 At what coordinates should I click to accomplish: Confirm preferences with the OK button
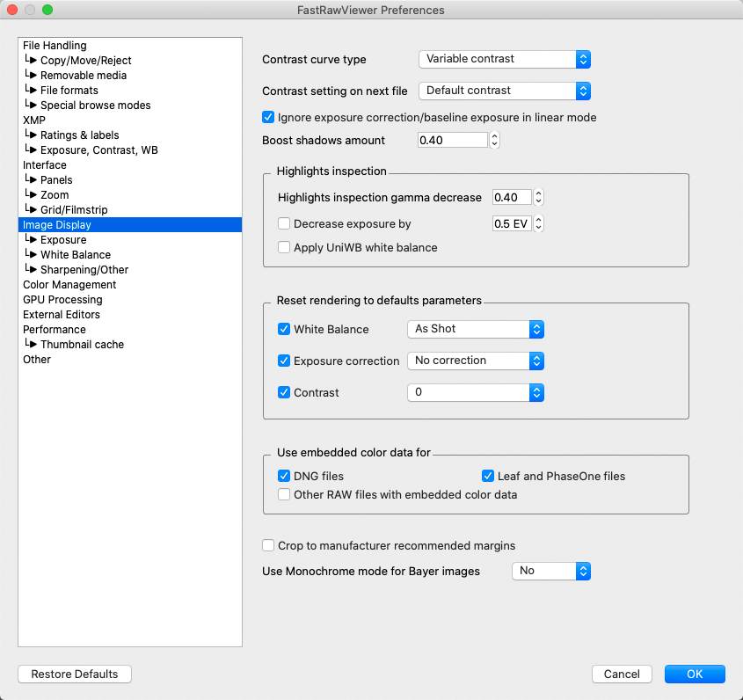[x=695, y=674]
